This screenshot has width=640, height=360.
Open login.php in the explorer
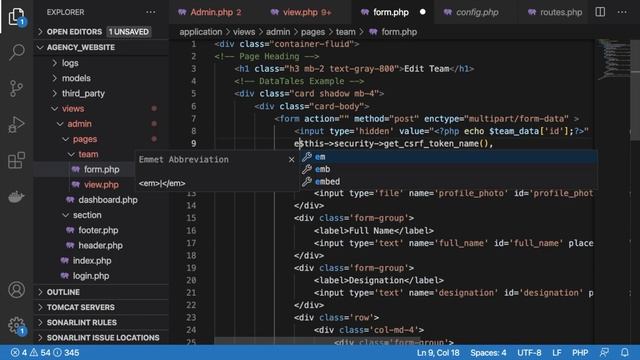101,276
